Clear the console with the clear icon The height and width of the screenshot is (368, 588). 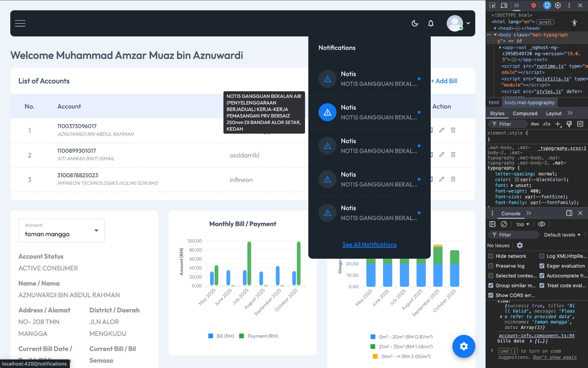click(504, 224)
